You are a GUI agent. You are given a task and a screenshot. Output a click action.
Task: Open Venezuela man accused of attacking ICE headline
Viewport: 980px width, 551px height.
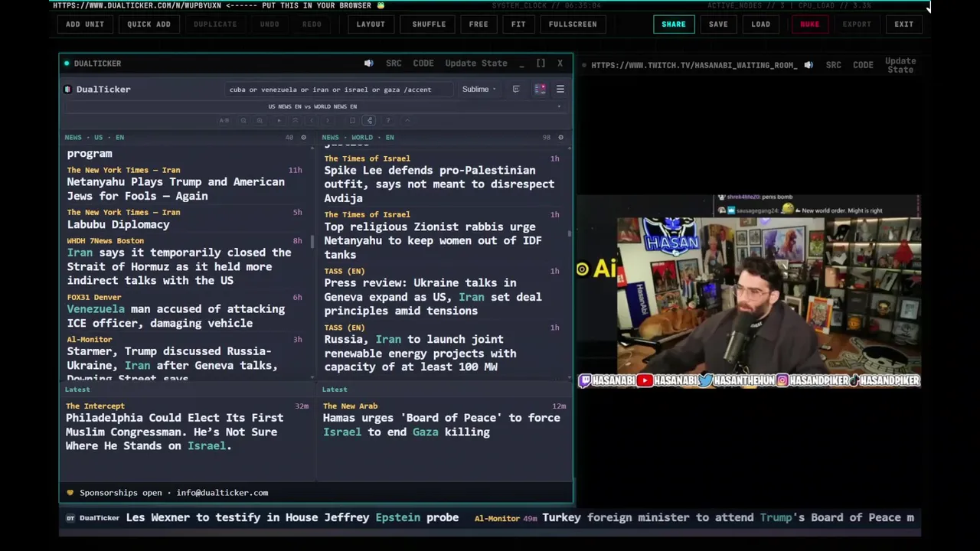pos(175,316)
